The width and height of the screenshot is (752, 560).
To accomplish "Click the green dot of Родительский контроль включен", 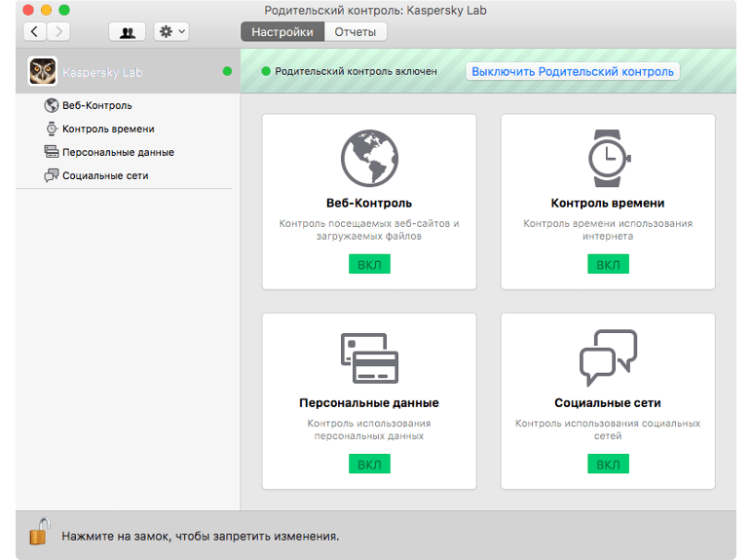I will point(266,71).
